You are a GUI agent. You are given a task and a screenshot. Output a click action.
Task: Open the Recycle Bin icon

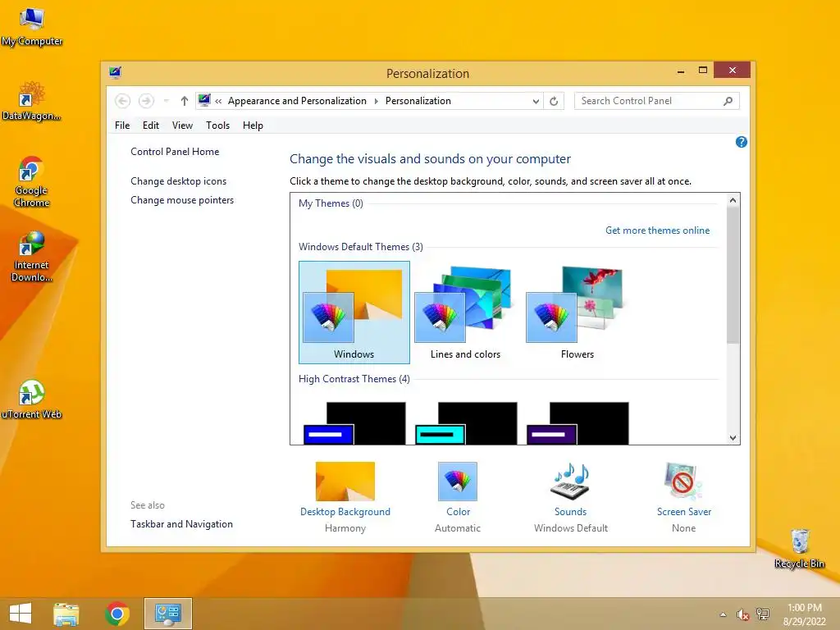799,549
